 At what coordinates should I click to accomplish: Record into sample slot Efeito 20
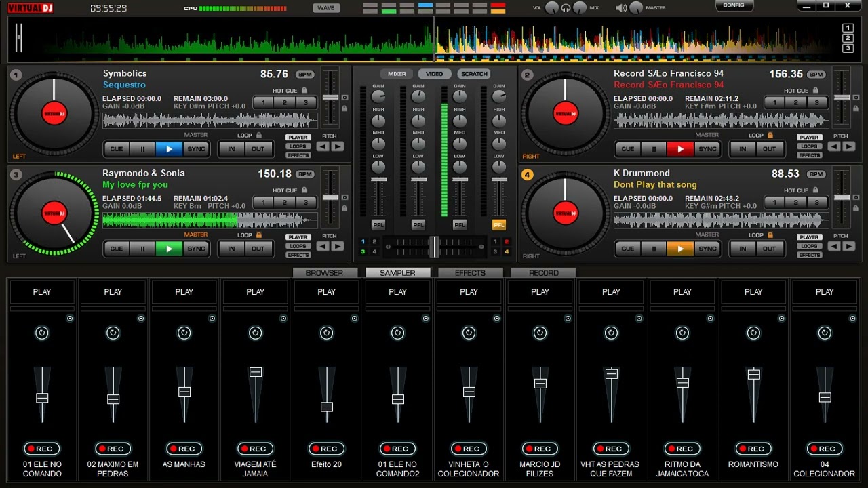pyautogui.click(x=326, y=449)
